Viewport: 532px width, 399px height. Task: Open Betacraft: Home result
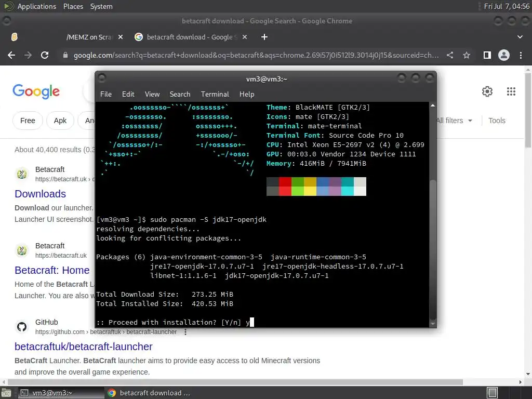pos(52,270)
